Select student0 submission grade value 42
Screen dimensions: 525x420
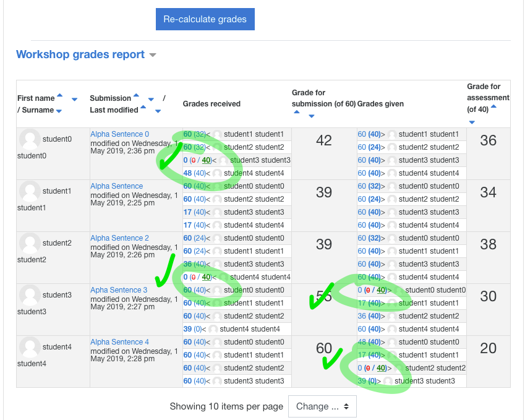pos(324,140)
